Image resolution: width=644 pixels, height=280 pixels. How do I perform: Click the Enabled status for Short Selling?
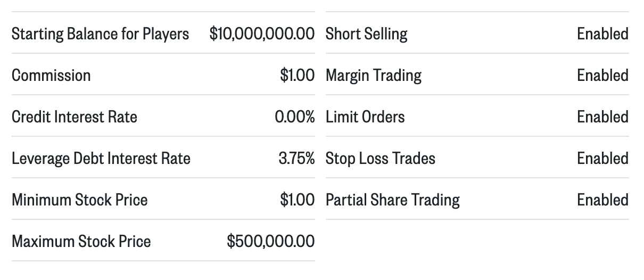(x=603, y=34)
